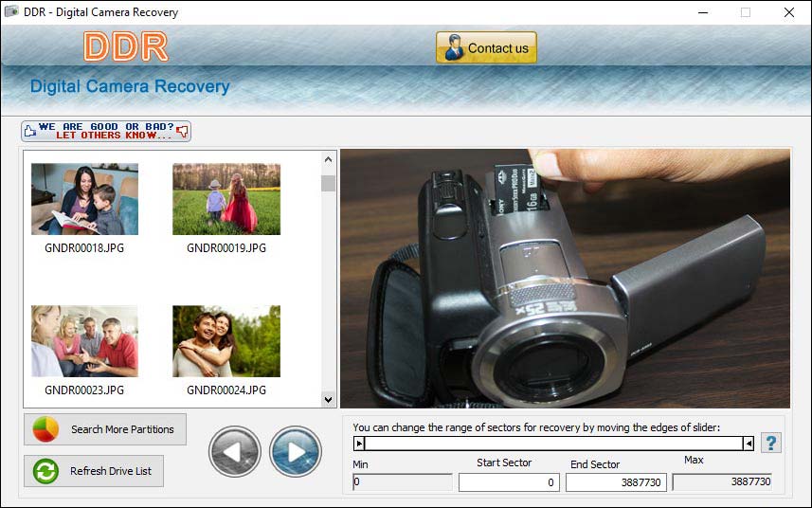Click the app icon in the title bar

11,11
